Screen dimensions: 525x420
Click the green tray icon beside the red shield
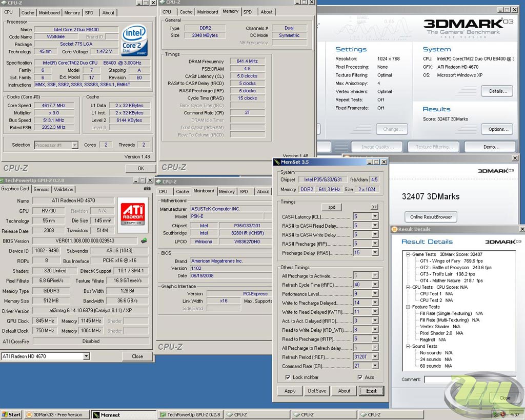pyautogui.click(x=495, y=415)
